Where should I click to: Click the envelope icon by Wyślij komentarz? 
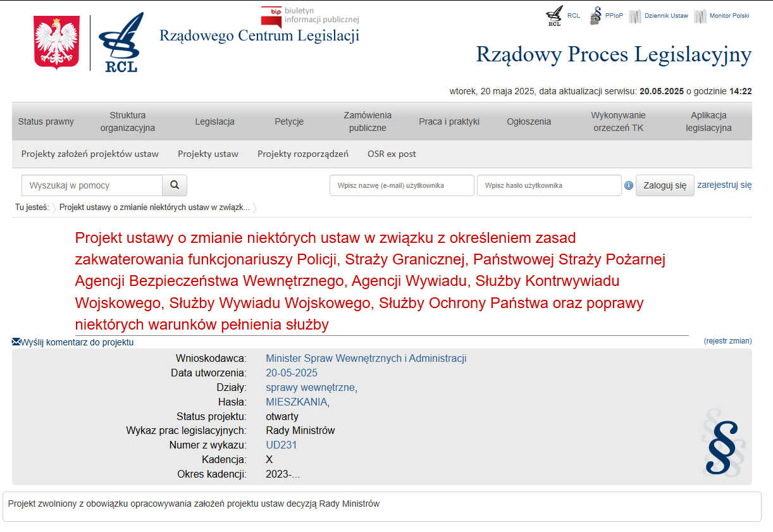point(16,342)
